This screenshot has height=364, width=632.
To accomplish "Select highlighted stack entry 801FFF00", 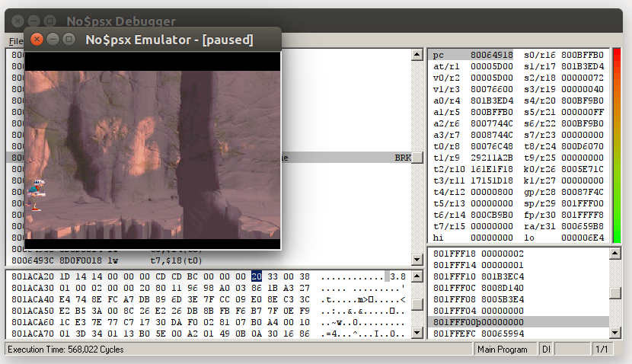I will [519, 321].
